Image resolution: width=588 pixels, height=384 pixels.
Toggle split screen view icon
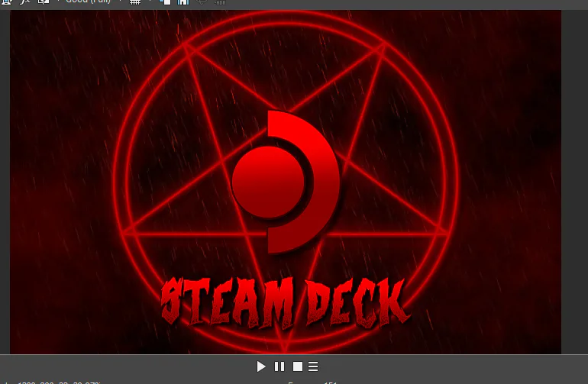(x=44, y=2)
